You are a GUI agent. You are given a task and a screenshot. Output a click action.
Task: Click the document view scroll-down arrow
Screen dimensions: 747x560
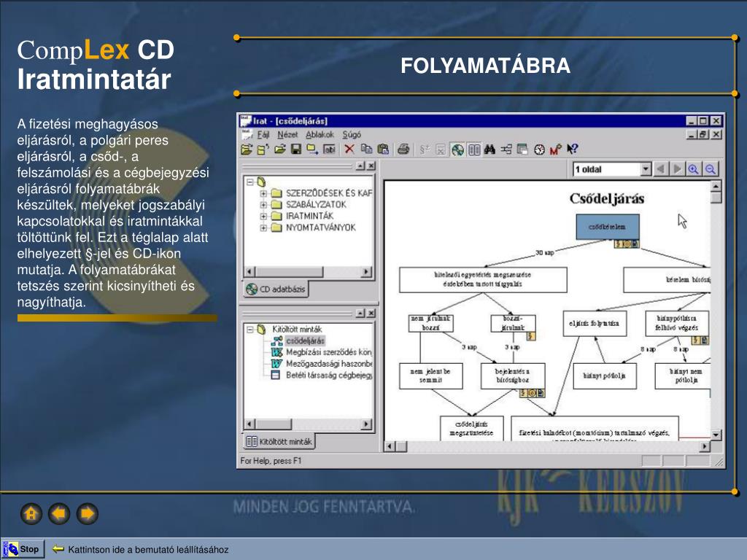[716, 435]
